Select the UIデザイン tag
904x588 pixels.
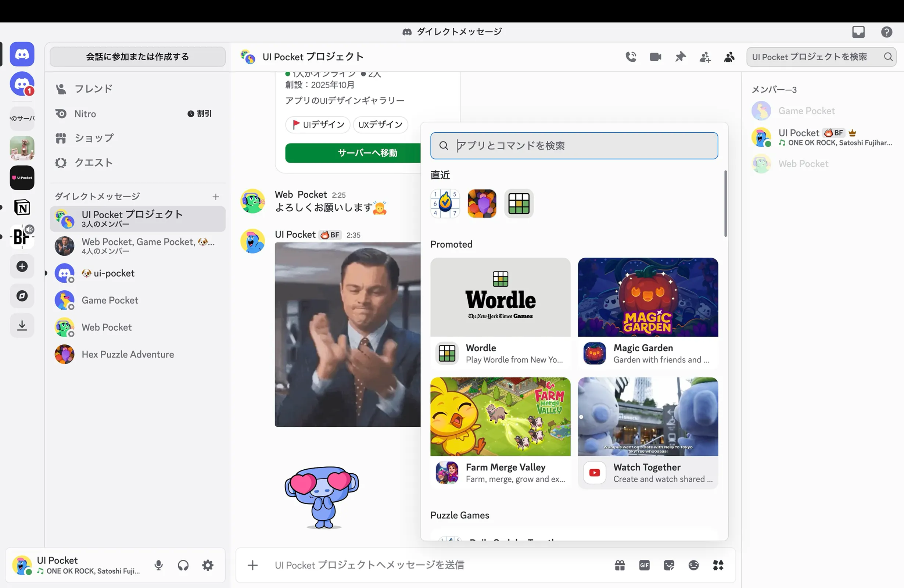pyautogui.click(x=318, y=125)
